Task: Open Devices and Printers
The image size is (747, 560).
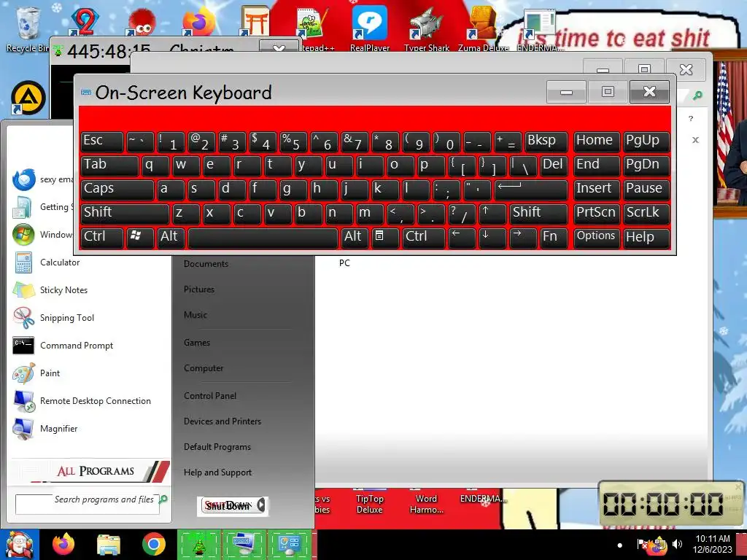Action: pos(222,421)
